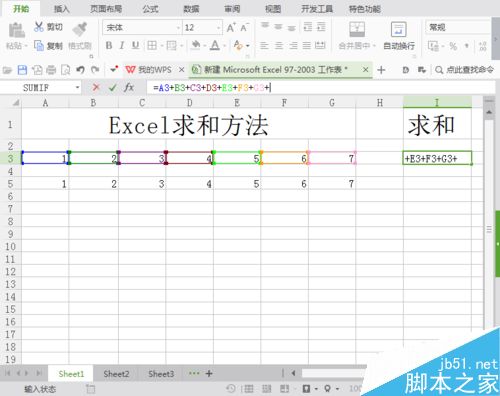Expand the paste options arrow
This screenshot has width=500, height=396.
click(26, 45)
